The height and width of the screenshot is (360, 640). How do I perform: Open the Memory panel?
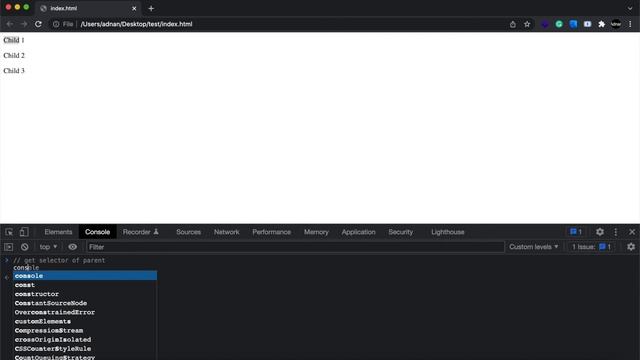tap(316, 232)
